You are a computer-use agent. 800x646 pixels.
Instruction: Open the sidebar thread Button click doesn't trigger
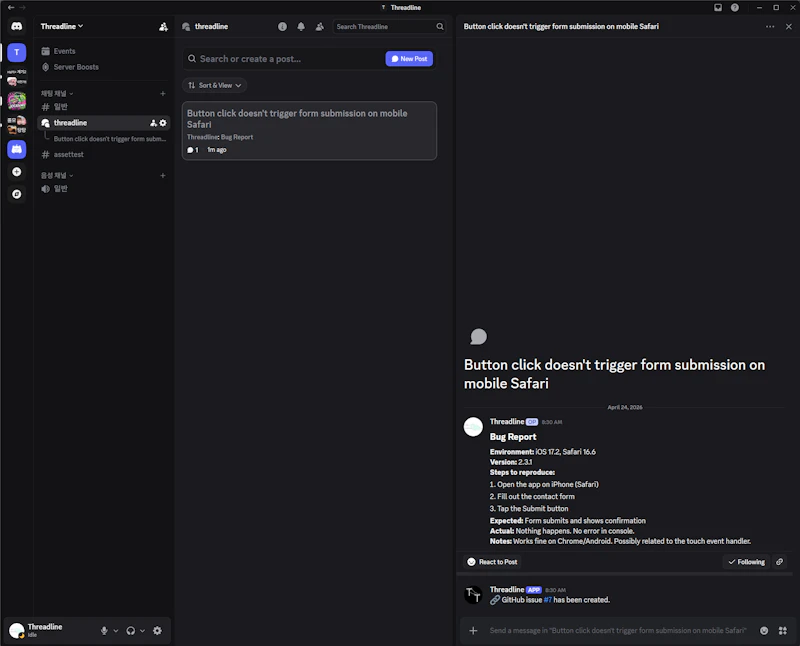110,139
